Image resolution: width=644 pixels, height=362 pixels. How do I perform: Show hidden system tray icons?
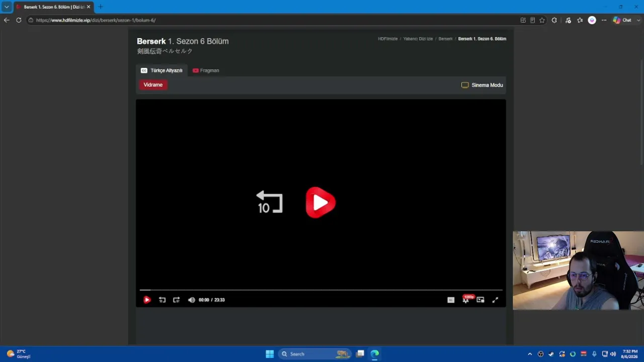530,354
